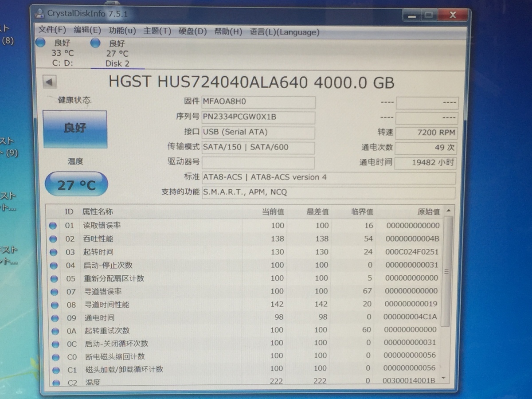Click the CrystalDiskInfo title bar app icon
Image resolution: width=532 pixels, height=399 pixels.
(39, 13)
